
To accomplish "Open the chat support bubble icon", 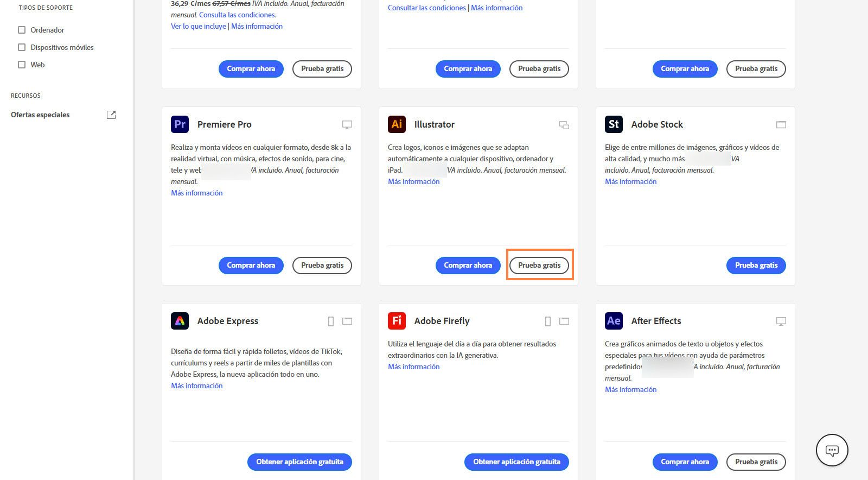I will point(832,450).
